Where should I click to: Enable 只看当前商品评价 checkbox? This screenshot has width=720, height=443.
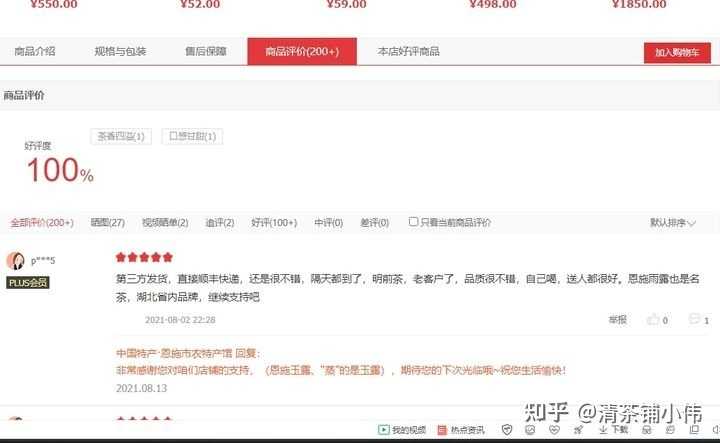413,222
